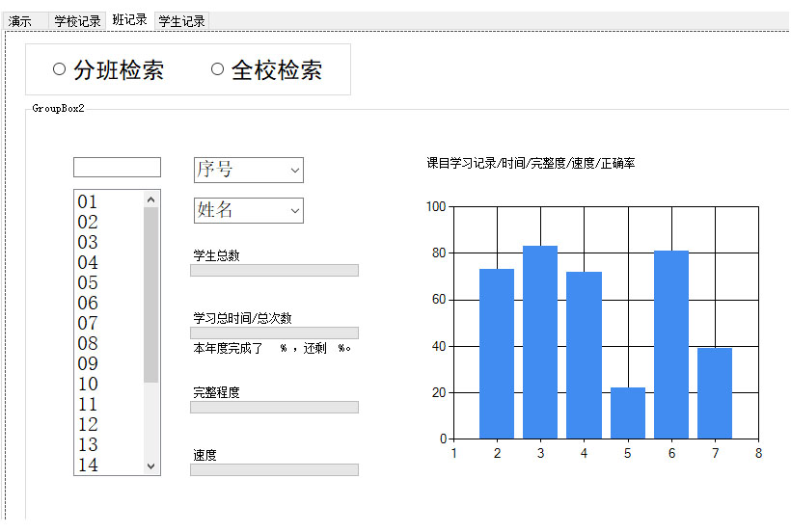Click the 完整程度 progress bar

274,408
